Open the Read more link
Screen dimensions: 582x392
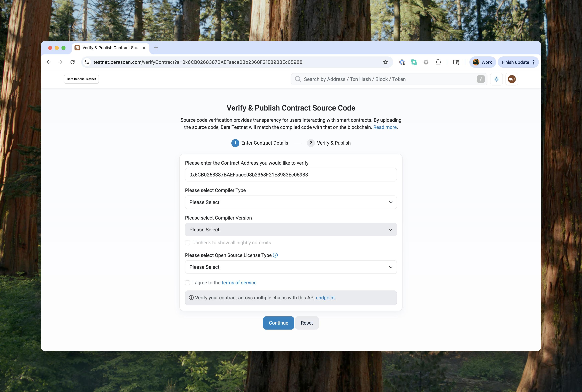coord(385,127)
